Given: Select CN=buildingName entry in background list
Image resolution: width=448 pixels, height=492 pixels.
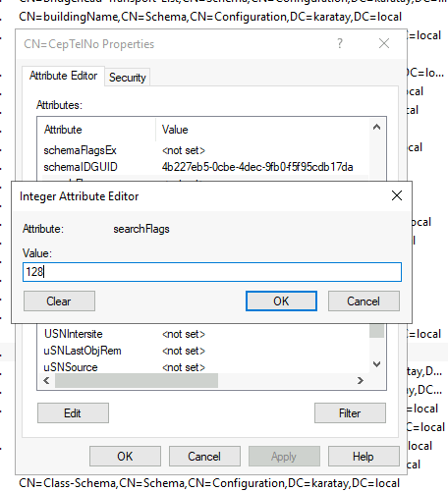Looking at the screenshot, I should [x=210, y=17].
